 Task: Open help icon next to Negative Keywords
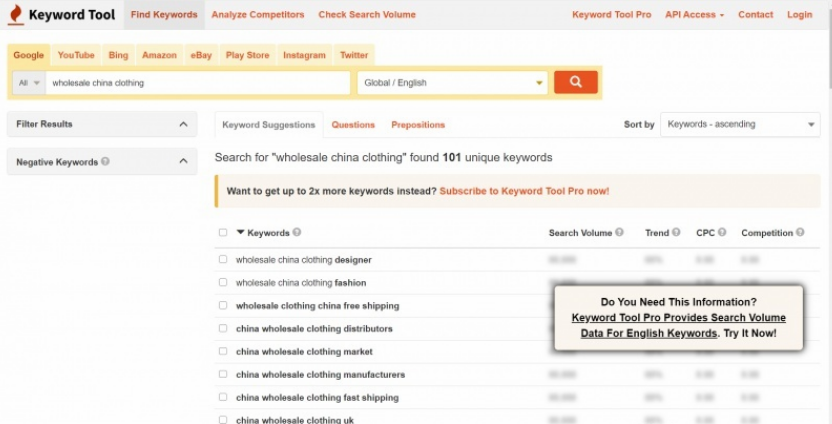tap(105, 161)
